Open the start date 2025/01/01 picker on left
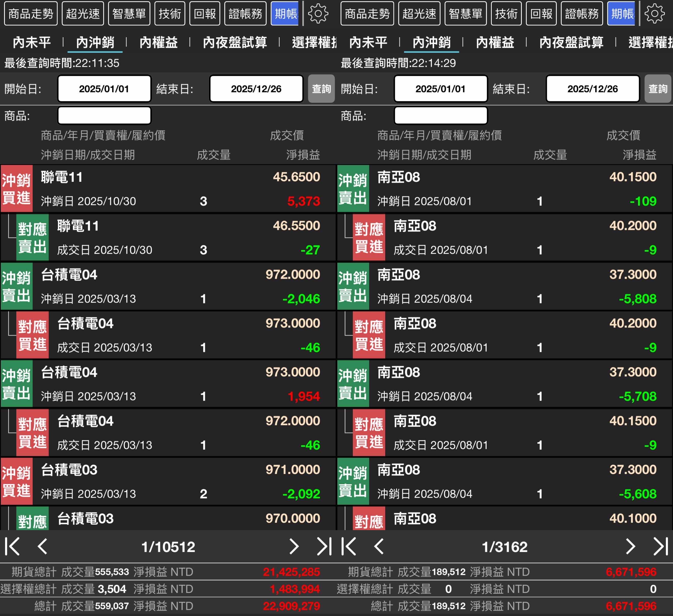The image size is (673, 616). 104,89
